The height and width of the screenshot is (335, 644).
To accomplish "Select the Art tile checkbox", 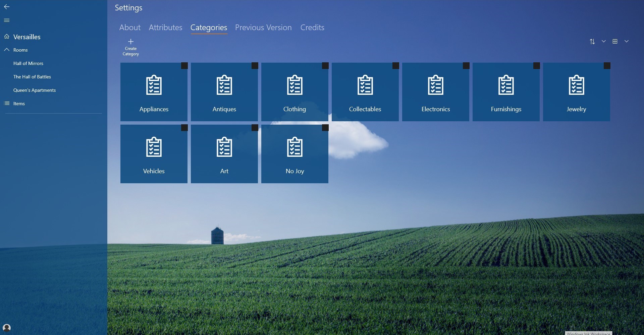I will click(x=255, y=128).
